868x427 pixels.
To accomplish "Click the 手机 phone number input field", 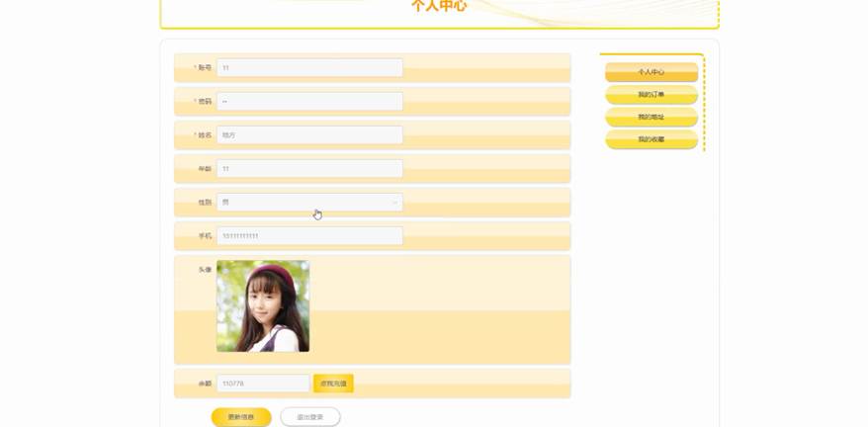I will (x=309, y=236).
